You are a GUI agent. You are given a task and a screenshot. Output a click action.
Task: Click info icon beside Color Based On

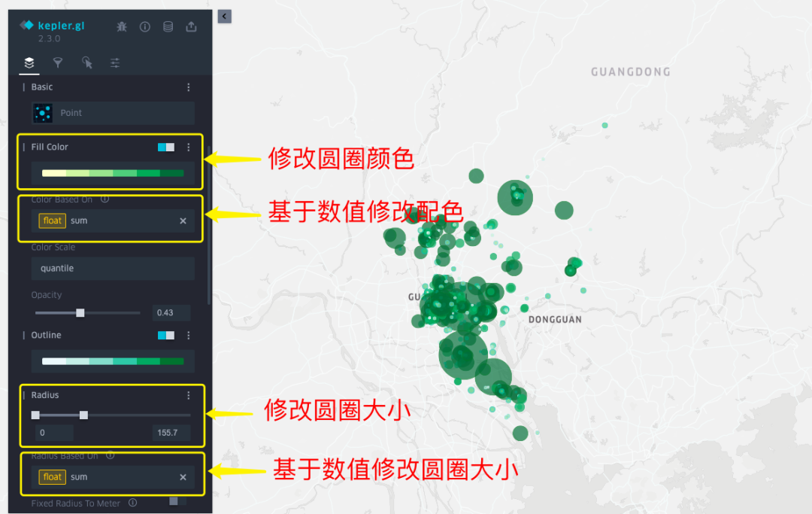tap(105, 199)
